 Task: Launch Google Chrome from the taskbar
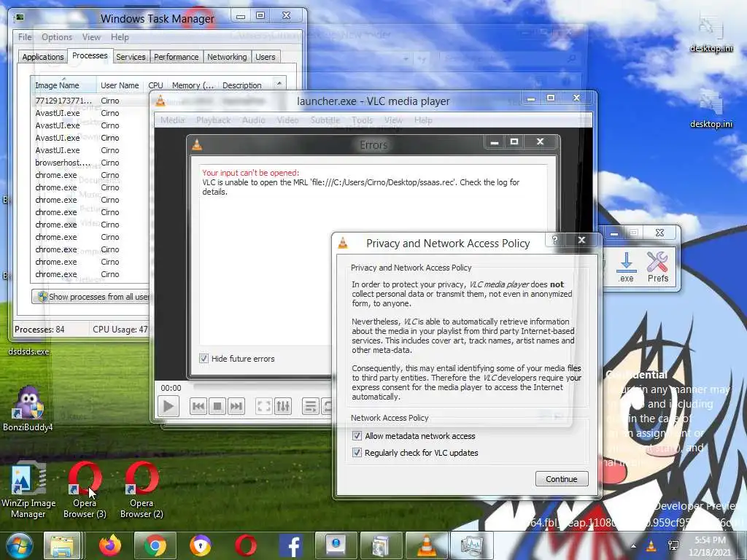click(155, 545)
